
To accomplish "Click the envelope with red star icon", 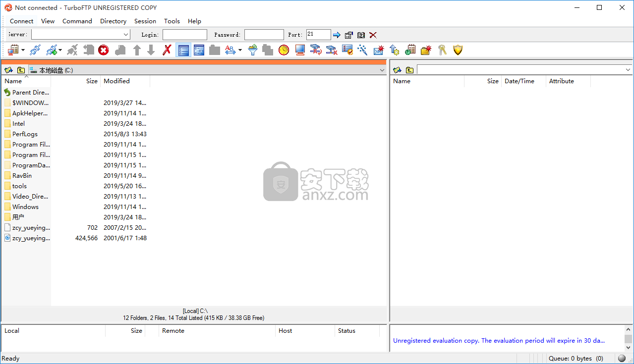I will coord(379,50).
